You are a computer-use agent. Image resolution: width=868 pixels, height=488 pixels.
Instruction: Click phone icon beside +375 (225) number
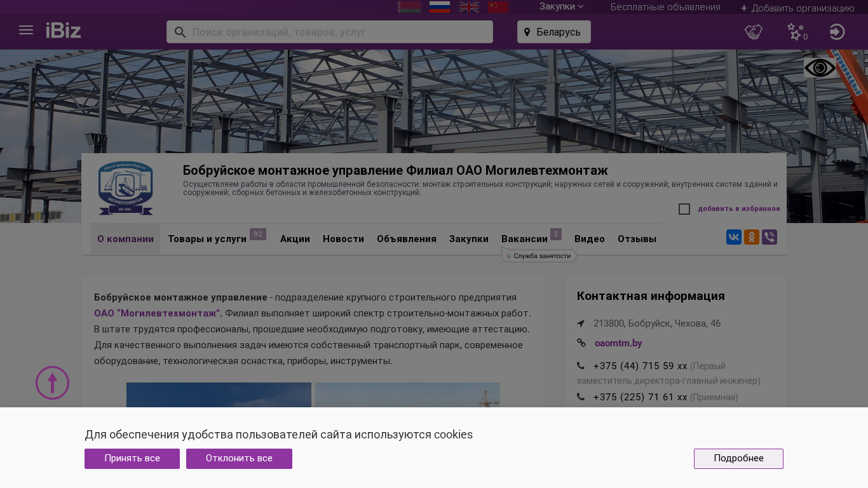tap(581, 397)
